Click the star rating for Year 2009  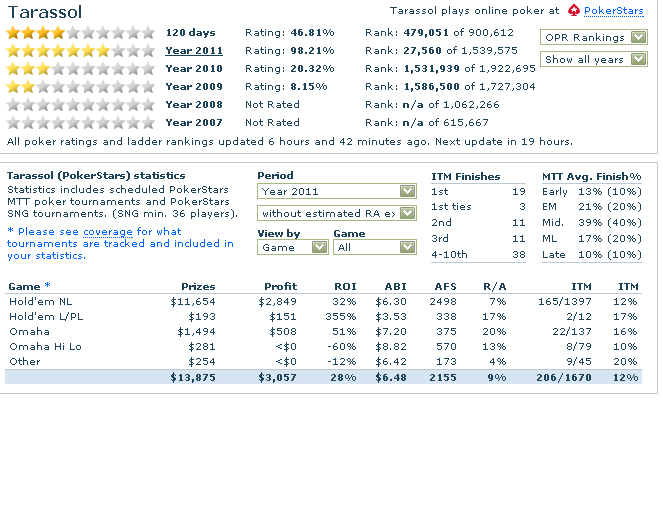(x=80, y=87)
